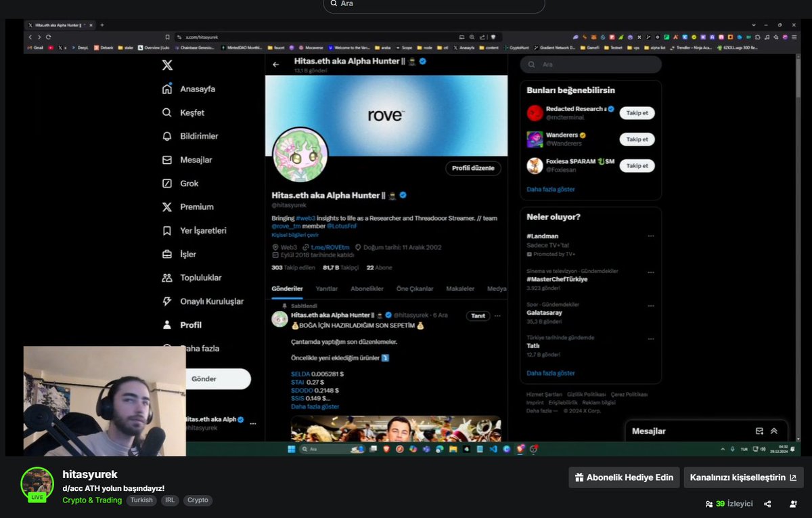Image resolution: width=812 pixels, height=518 pixels.
Task: Expand account menu dots next to @hitasyurek
Action: pyautogui.click(x=253, y=423)
